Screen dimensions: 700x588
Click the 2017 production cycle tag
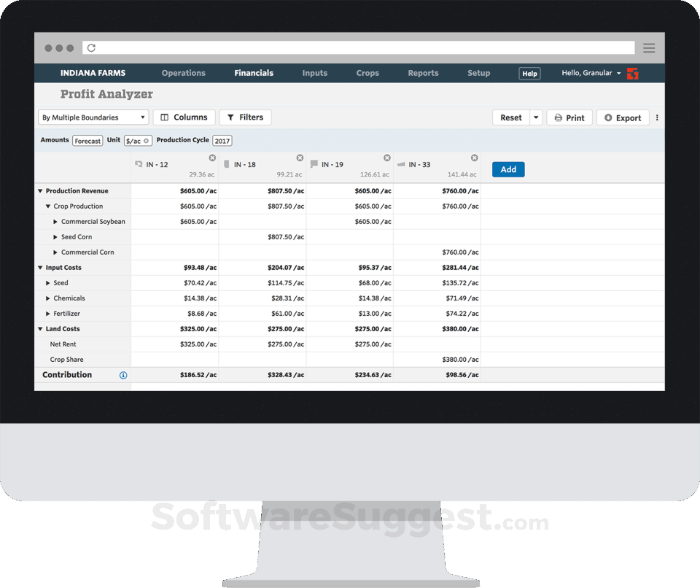pos(222,141)
